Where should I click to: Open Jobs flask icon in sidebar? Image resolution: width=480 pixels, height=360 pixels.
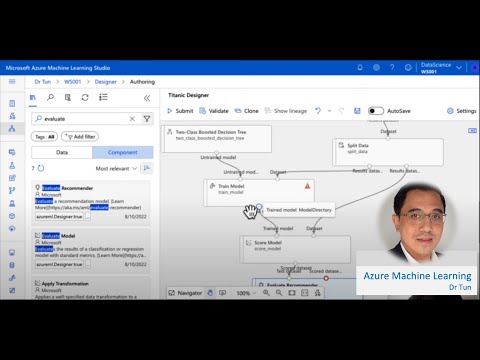12,165
